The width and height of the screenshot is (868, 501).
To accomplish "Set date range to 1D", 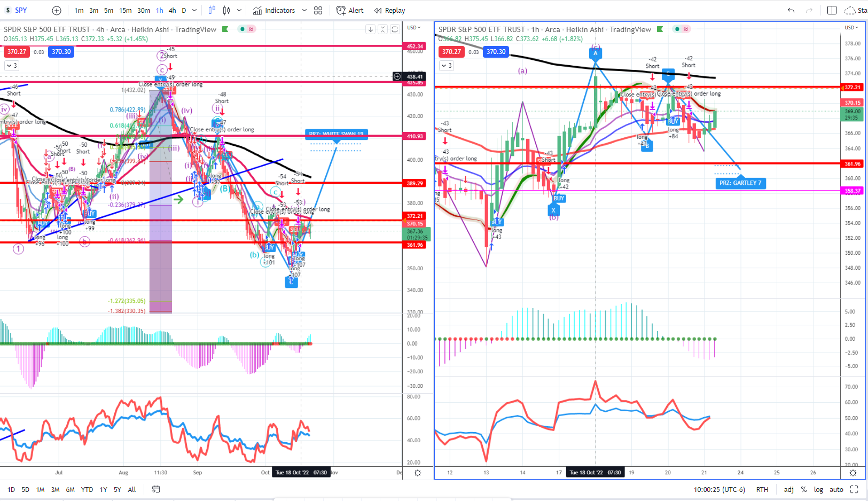I will point(11,489).
